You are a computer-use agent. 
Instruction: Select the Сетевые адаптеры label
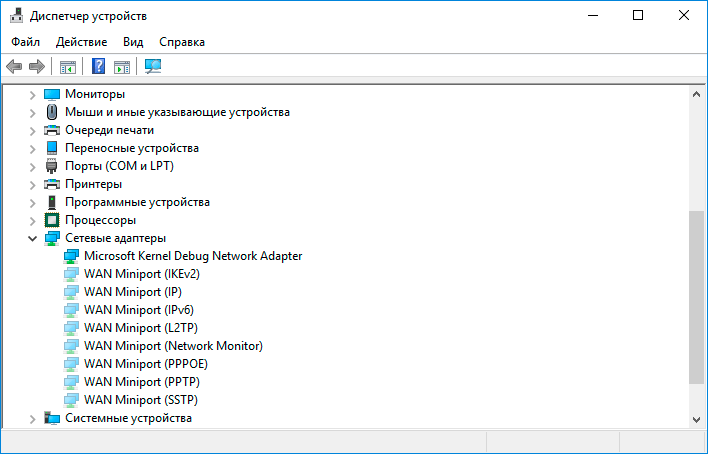point(116,238)
